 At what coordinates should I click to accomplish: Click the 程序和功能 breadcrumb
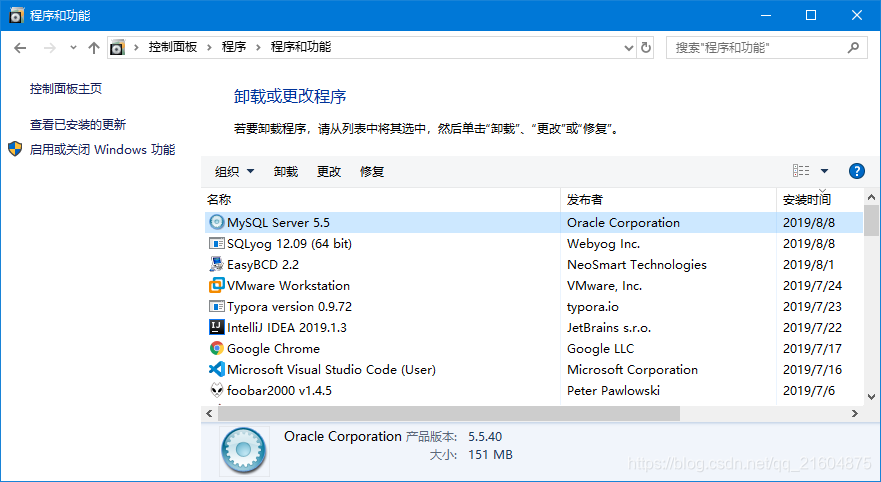point(301,47)
